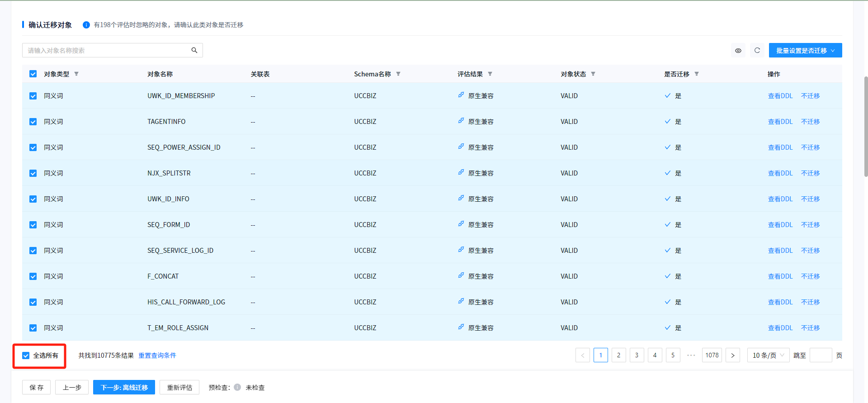The height and width of the screenshot is (403, 868).
Task: Click the object name search field
Action: pos(113,50)
